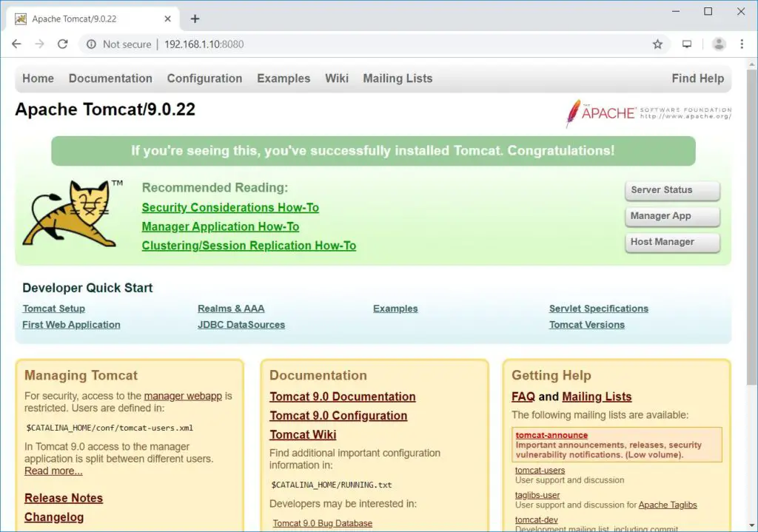Open Tomcat 9.0 Configuration link
The height and width of the screenshot is (532, 758).
tap(338, 416)
